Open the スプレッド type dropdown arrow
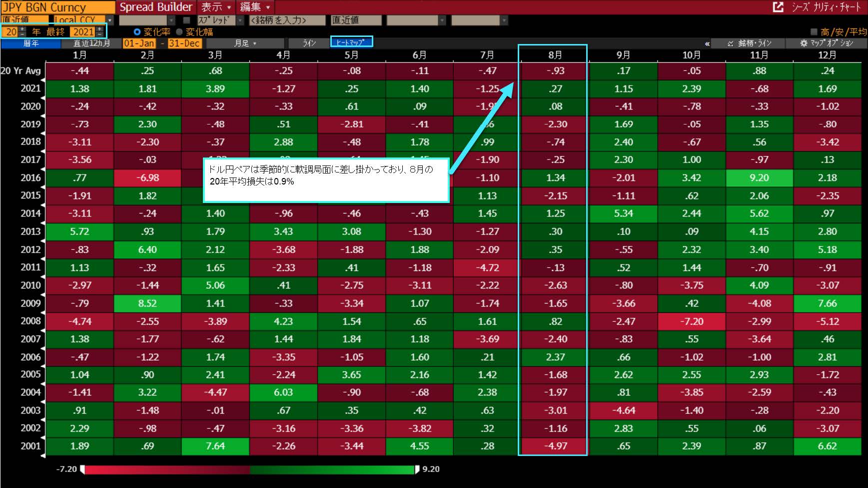This screenshot has width=868, height=488. click(240, 20)
